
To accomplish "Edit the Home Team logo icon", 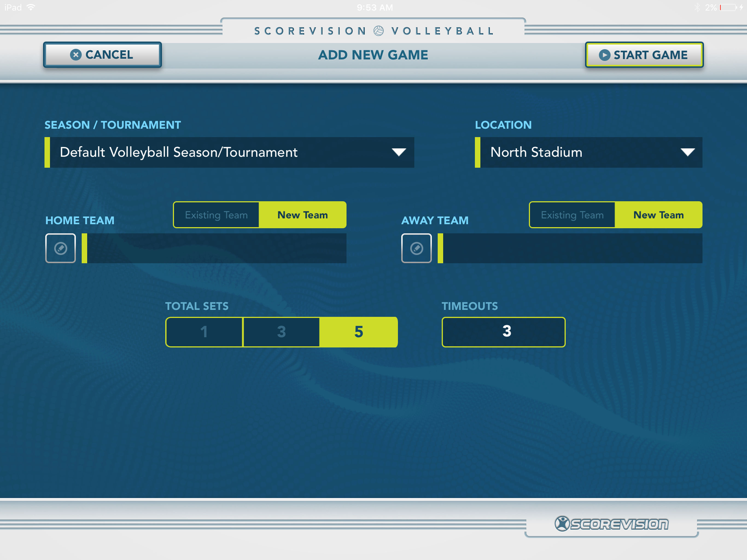I will (x=60, y=248).
